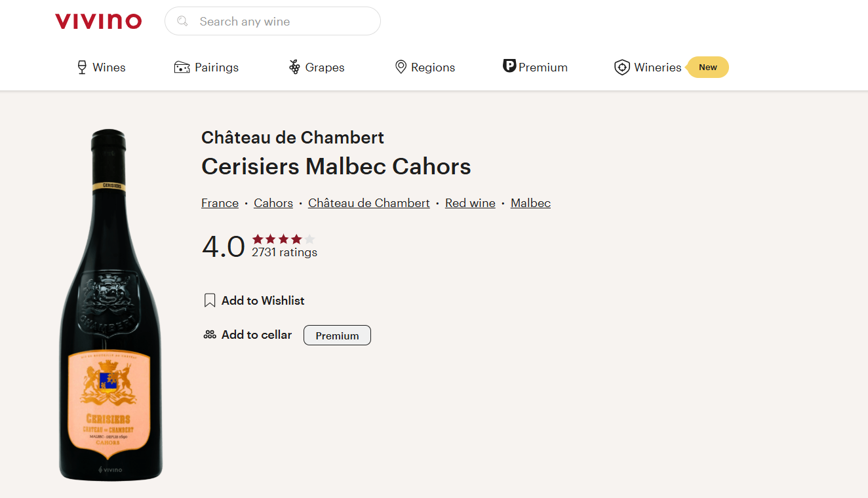Click the grape cluster icon

[x=294, y=67]
